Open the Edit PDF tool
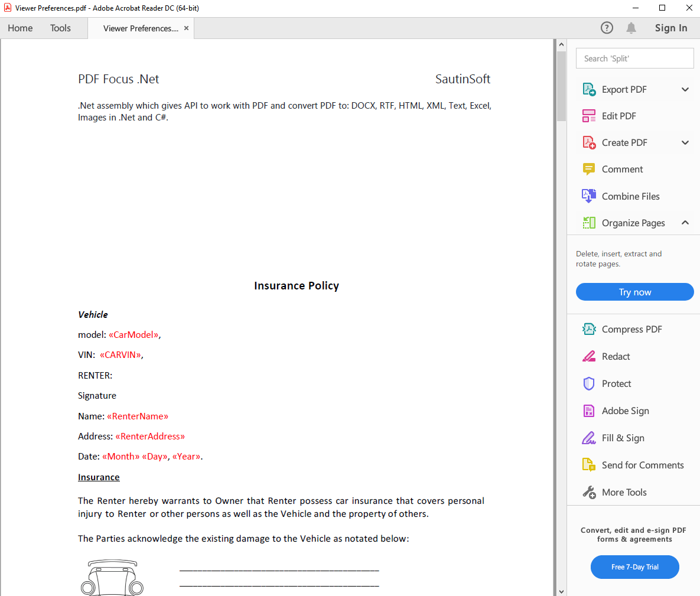The height and width of the screenshot is (596, 700). [618, 116]
